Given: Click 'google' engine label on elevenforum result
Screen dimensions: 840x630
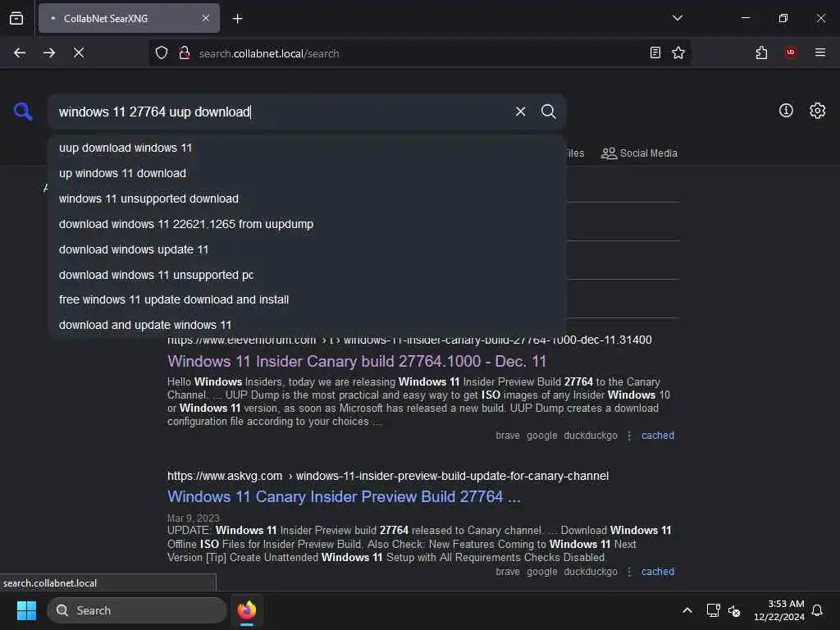Looking at the screenshot, I should pyautogui.click(x=542, y=436).
